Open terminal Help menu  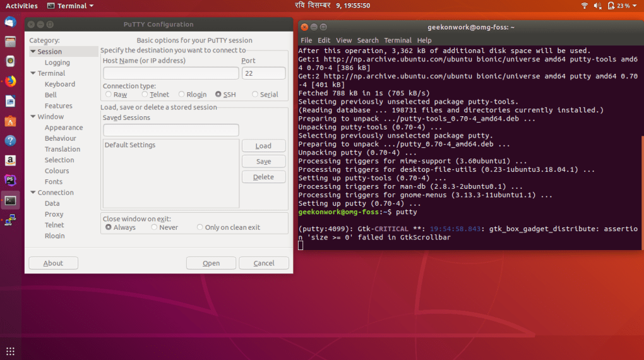click(424, 40)
